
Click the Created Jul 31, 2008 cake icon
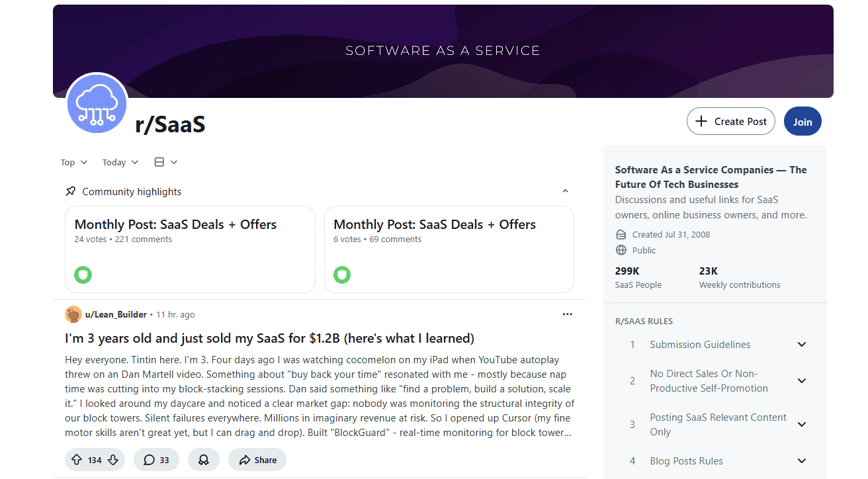point(621,234)
